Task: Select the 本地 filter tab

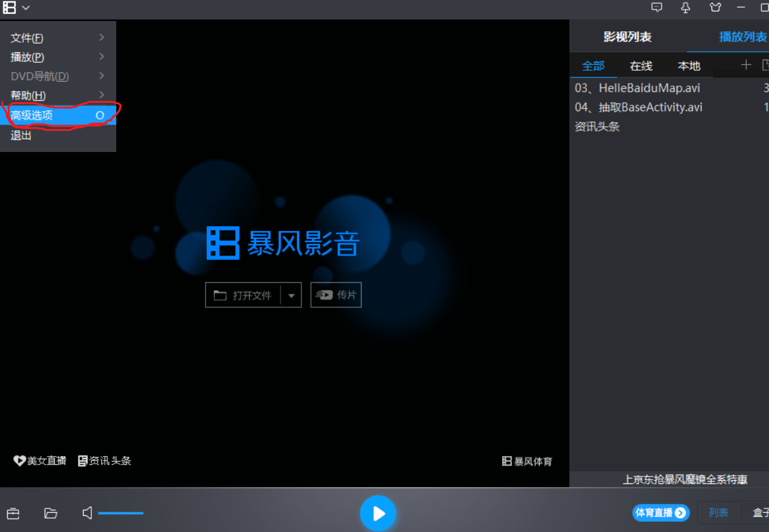Action: 689,66
